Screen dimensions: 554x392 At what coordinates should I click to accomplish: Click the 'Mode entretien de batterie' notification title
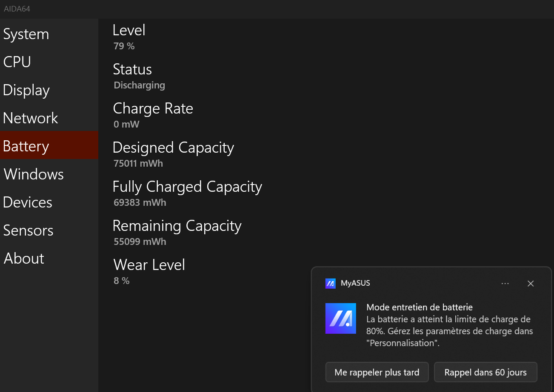[x=420, y=307]
